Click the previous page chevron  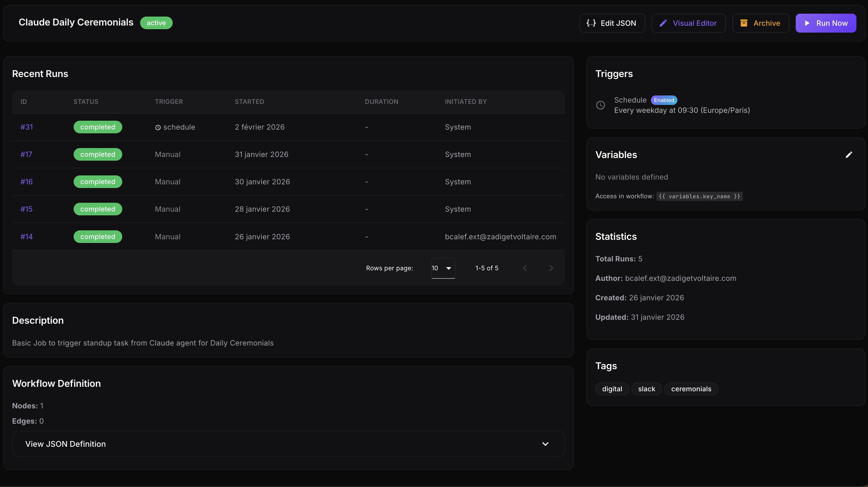click(x=525, y=268)
